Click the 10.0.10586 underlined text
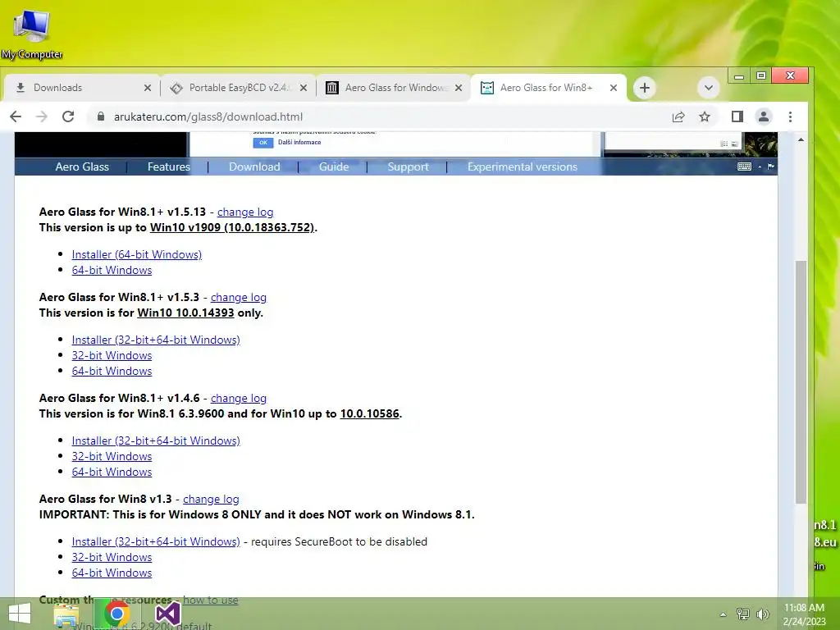This screenshot has height=630, width=840. [x=370, y=413]
